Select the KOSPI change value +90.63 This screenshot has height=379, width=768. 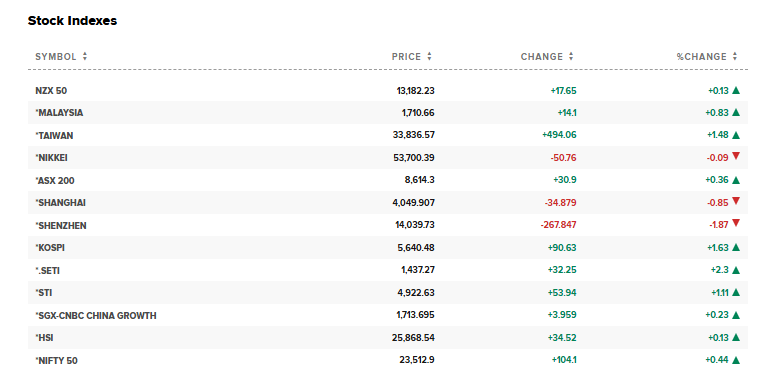(562, 248)
